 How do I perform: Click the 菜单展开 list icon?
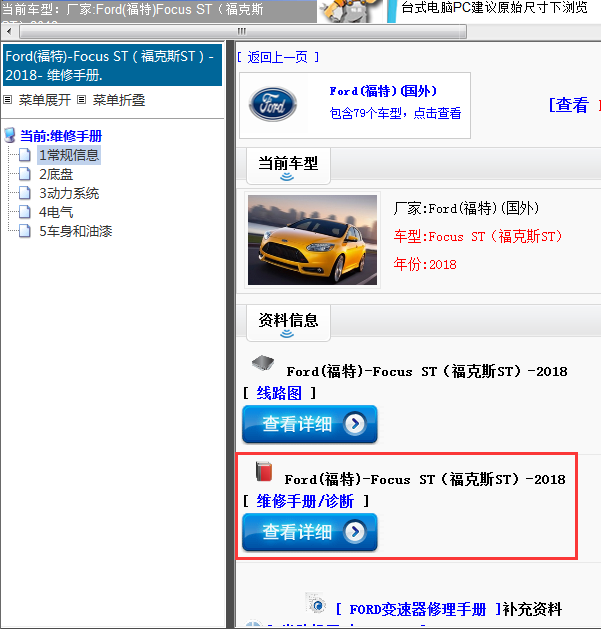click(x=8, y=99)
